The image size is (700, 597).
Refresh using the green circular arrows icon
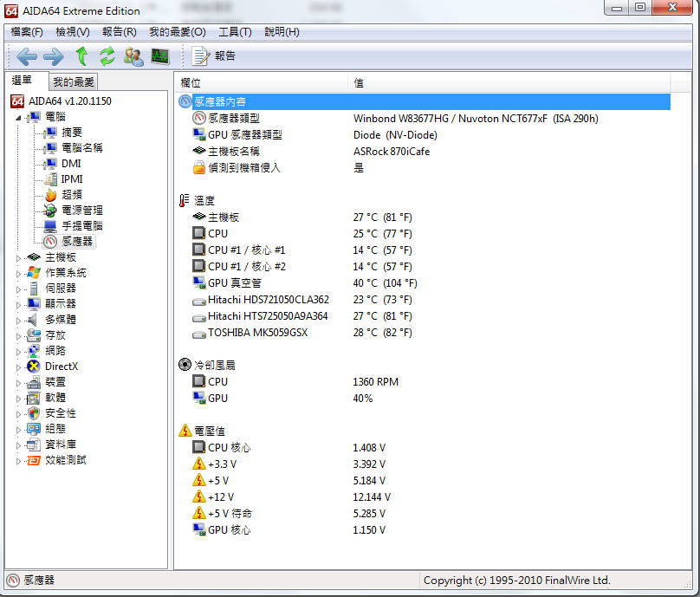pyautogui.click(x=107, y=56)
